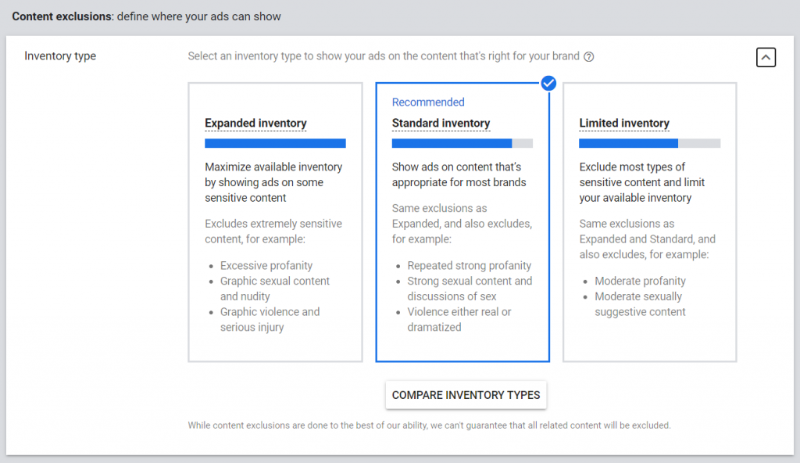
Task: Click the Compare Inventory Types button
Action: tap(466, 395)
